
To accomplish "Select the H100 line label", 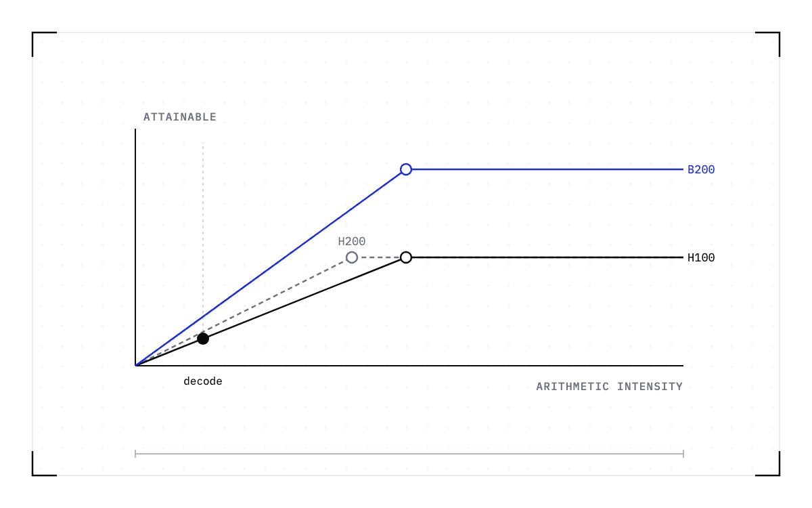I will (x=701, y=257).
